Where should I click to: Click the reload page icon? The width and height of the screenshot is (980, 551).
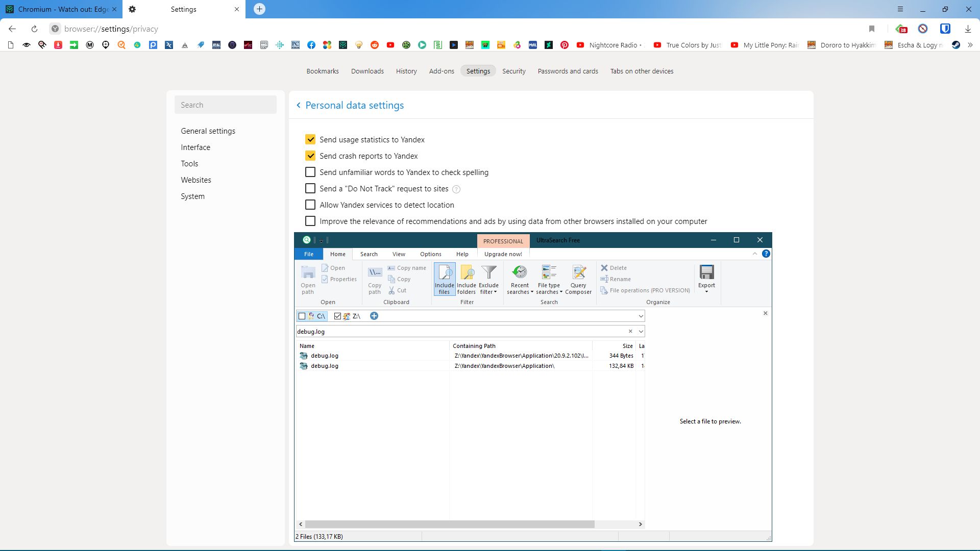(x=34, y=29)
